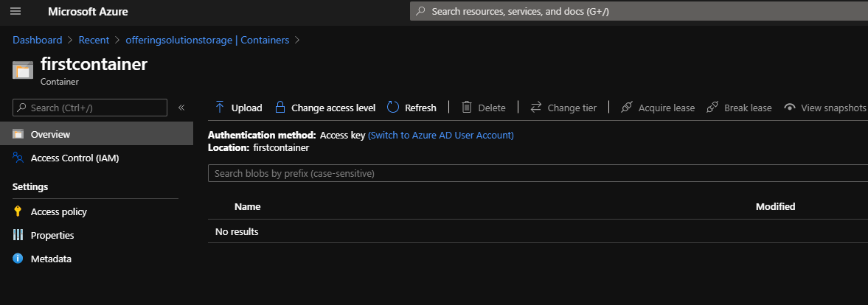This screenshot has width=868, height=305.
Task: Click the Microsoft Azure home title
Action: (x=88, y=12)
